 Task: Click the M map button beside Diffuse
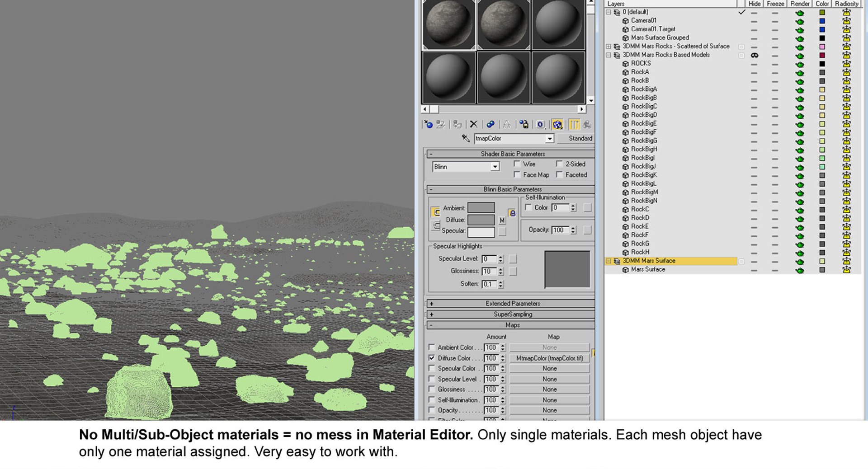[502, 220]
